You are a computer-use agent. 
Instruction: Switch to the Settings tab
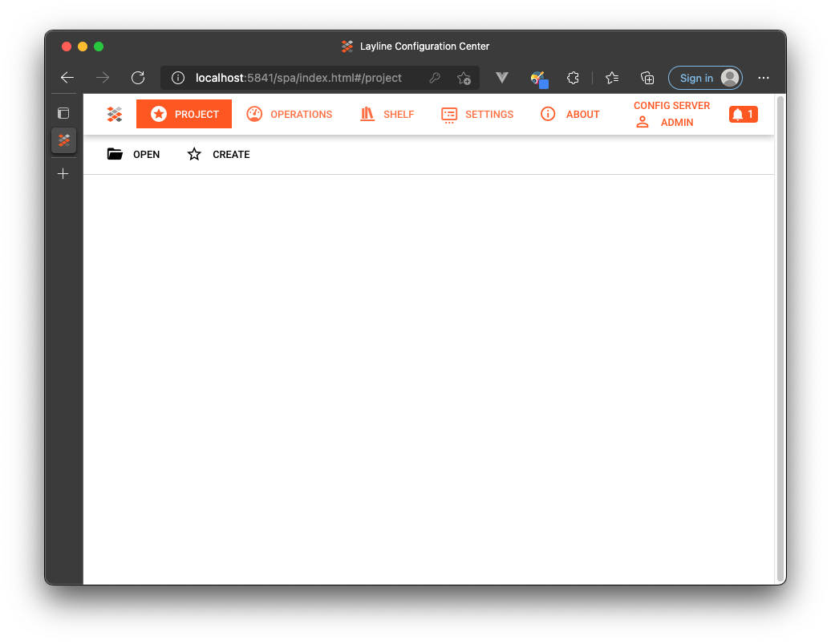[x=477, y=115]
